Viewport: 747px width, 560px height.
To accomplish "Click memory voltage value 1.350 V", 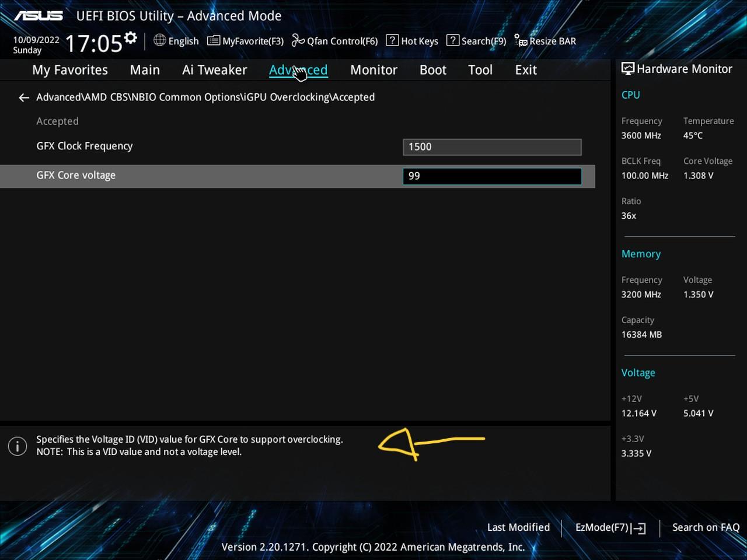I will click(698, 295).
